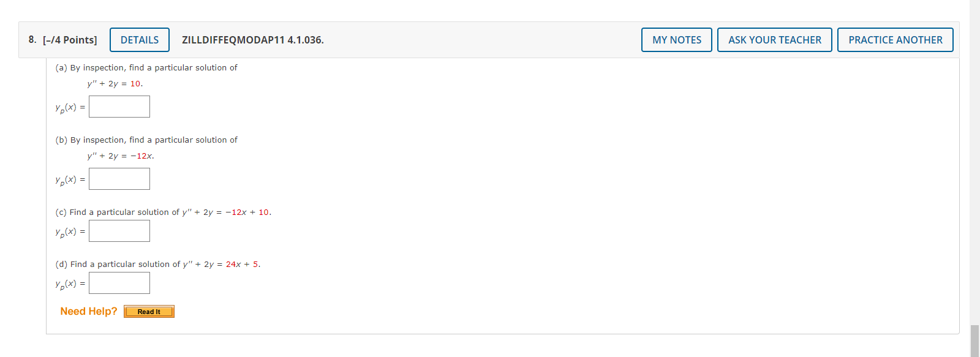The height and width of the screenshot is (357, 980).
Task: Click the Need Help? label
Action: [x=88, y=311]
